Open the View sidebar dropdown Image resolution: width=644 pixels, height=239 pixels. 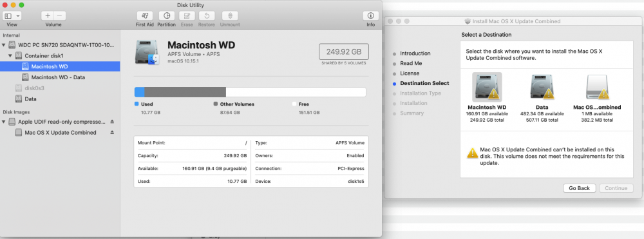(x=12, y=16)
